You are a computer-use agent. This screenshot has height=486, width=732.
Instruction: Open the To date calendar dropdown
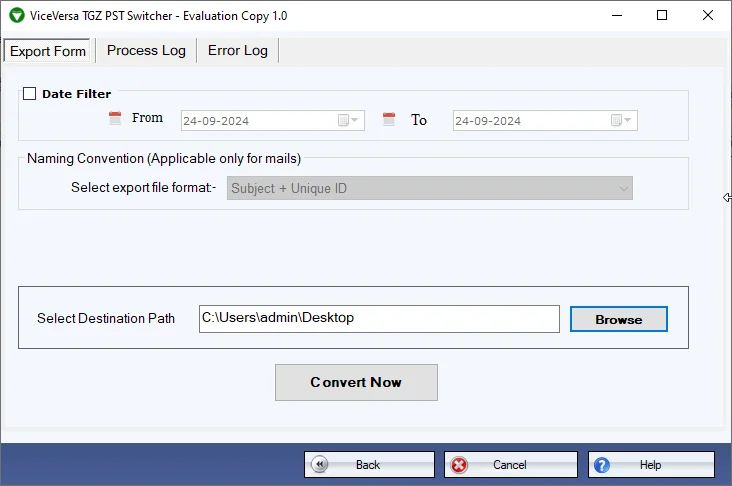click(x=621, y=120)
